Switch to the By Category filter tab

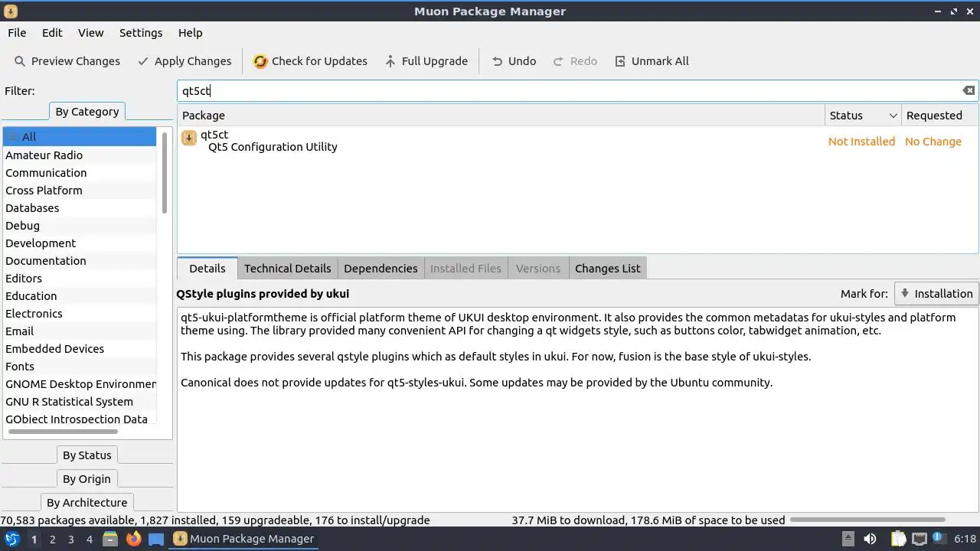tap(87, 112)
